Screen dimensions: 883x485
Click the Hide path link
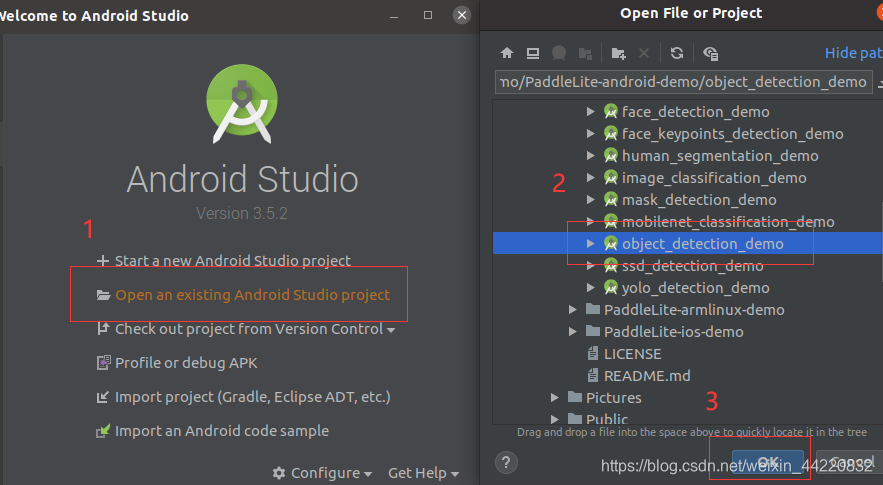coord(853,53)
